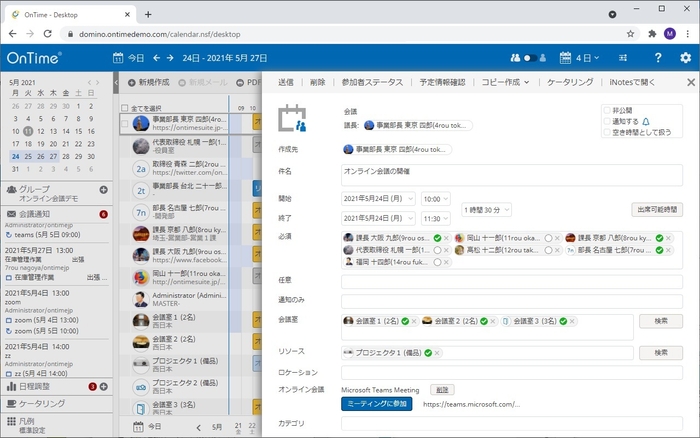700x438 pixels.
Task: Go to previous date range arrow
Action: coord(156,58)
